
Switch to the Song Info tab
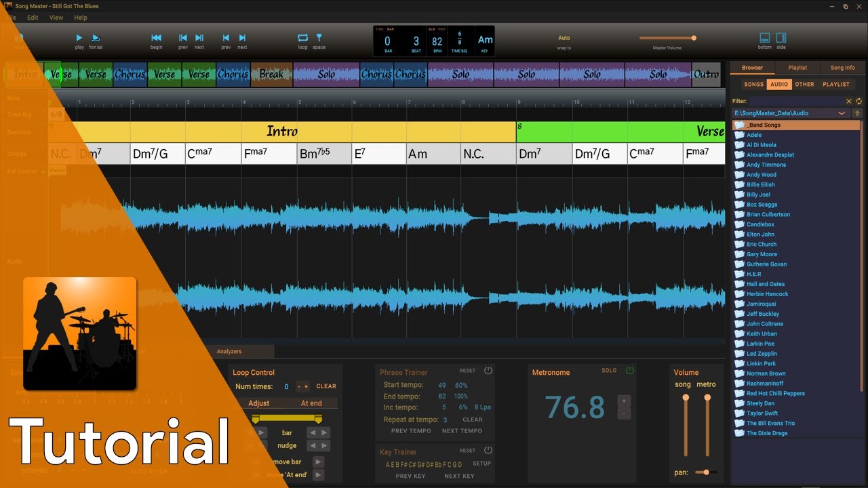click(x=842, y=68)
